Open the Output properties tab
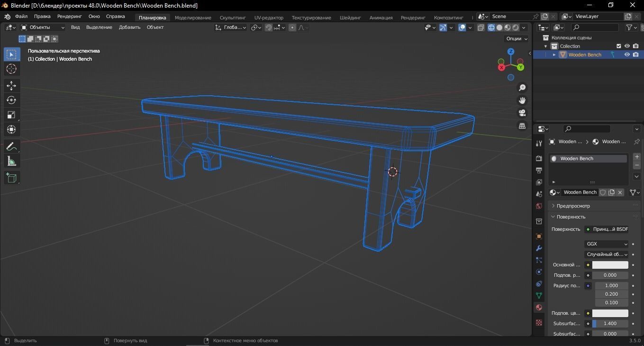Viewport: 644px width, 346px height. [539, 170]
